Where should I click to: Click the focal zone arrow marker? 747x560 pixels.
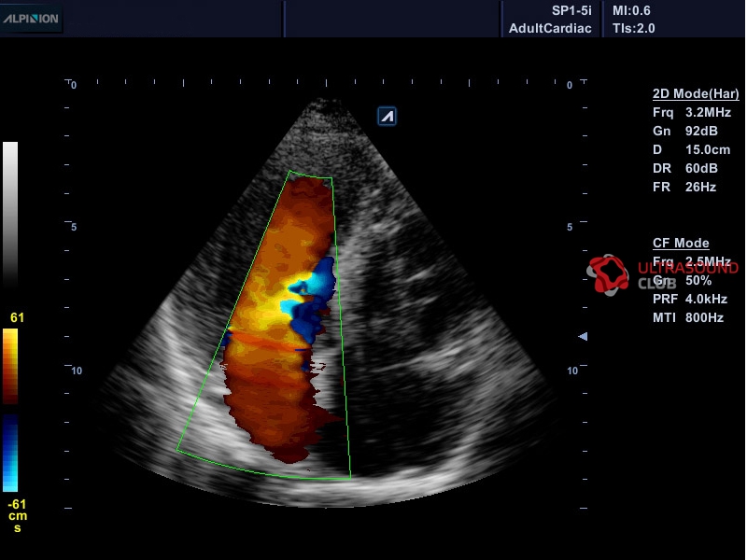(x=583, y=337)
